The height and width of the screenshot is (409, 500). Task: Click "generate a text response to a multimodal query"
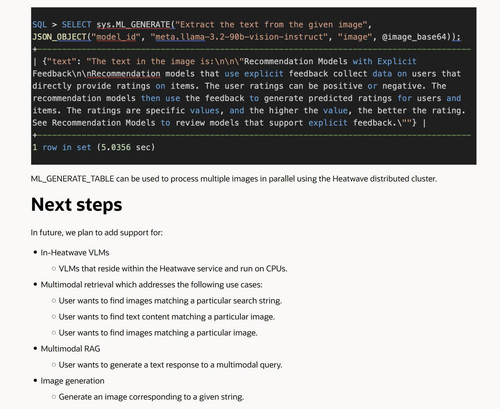pyautogui.click(x=170, y=365)
